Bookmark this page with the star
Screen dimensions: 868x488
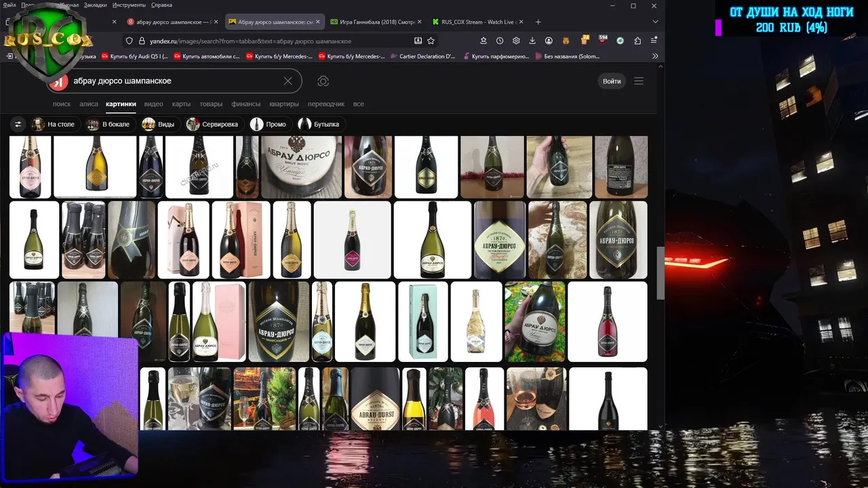431,41
